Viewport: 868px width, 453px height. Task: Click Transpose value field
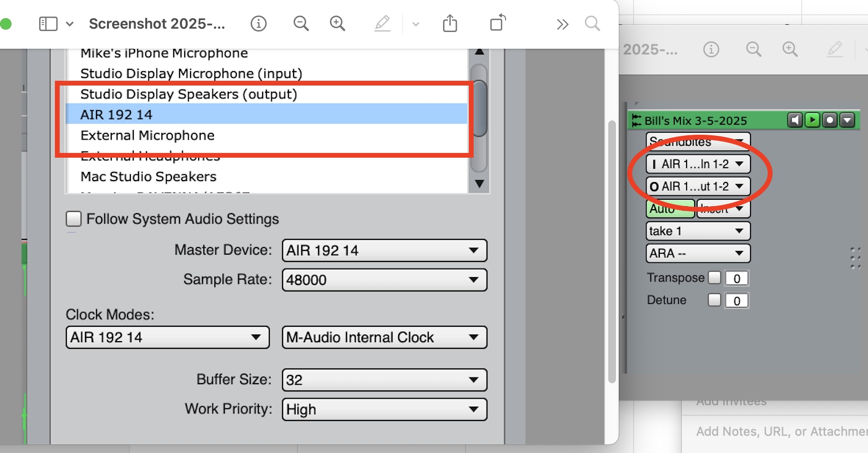737,278
